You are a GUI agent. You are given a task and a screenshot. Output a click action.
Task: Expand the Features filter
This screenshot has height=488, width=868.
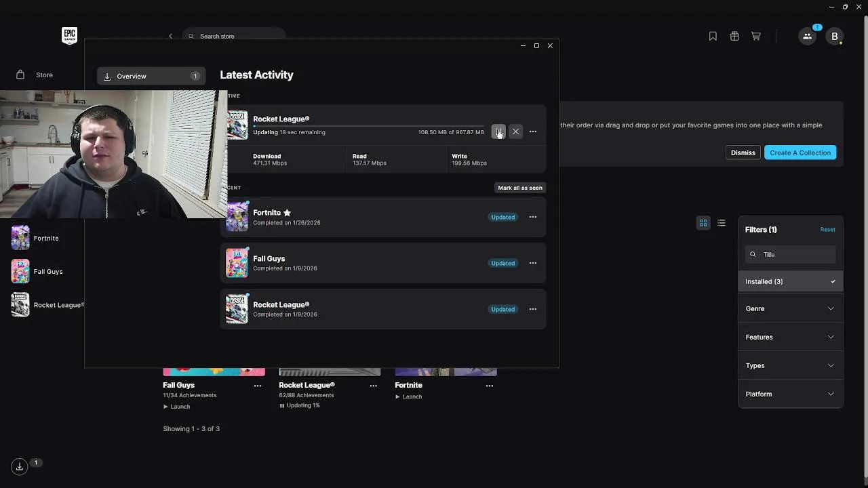(x=790, y=337)
